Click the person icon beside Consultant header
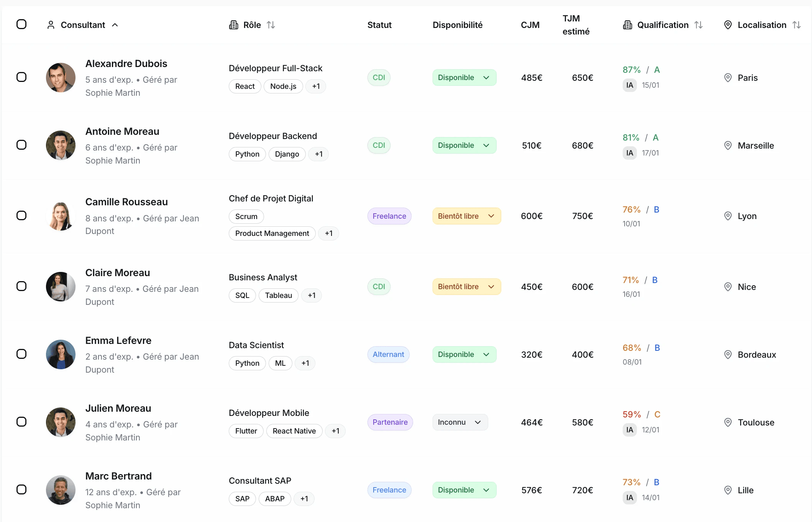812x522 pixels. click(51, 25)
